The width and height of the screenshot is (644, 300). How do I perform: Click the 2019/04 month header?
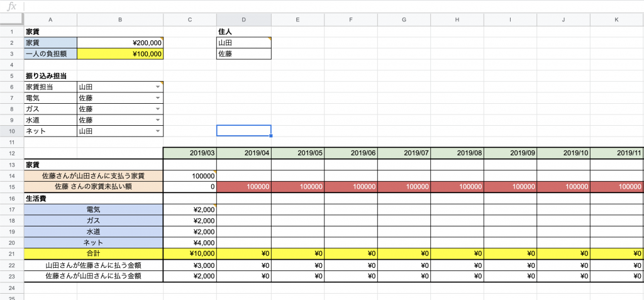click(243, 153)
